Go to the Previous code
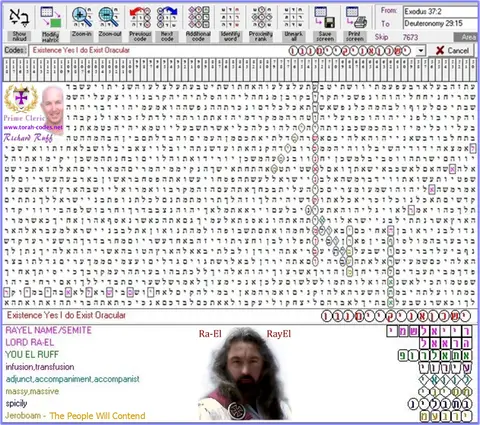Screen dimensions: 480x425 pos(140,18)
